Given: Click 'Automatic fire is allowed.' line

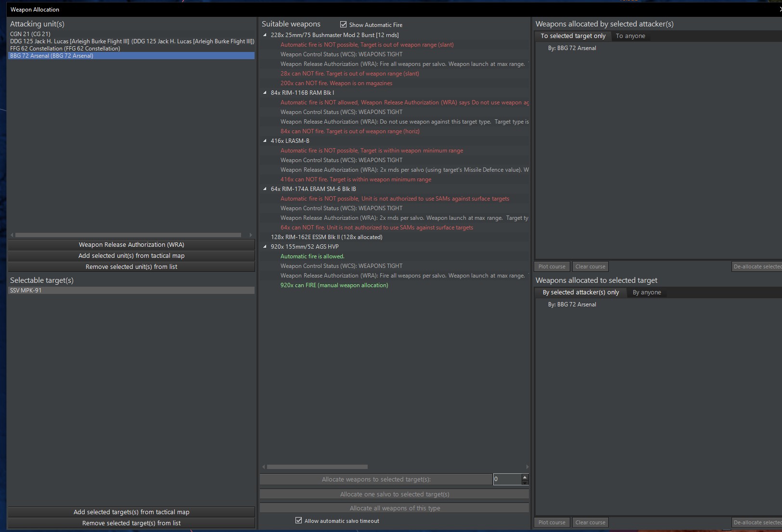Looking at the screenshot, I should (312, 256).
